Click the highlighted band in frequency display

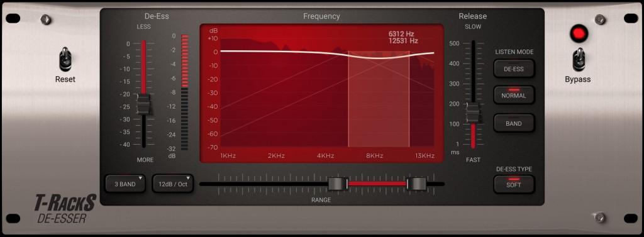(x=379, y=99)
